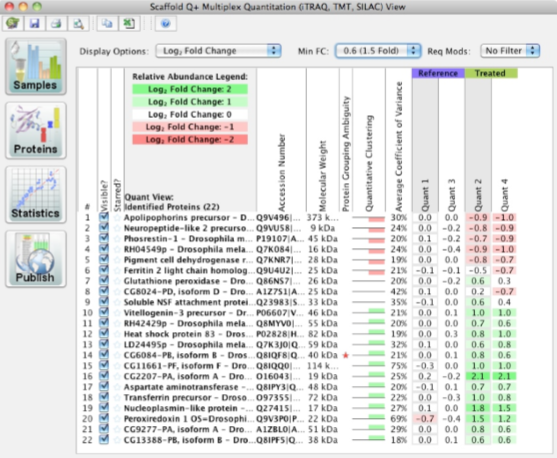Screen dimensions: 557x458
Task: Star the CG13388-PB isoform B row
Action: pyautogui.click(x=117, y=440)
